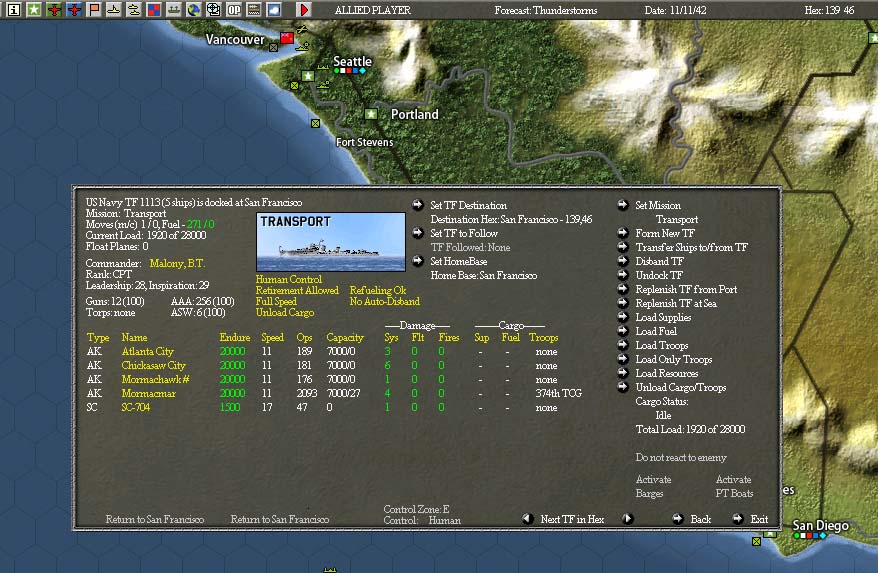Click the Load Fuel arrow
878x573 pixels.
point(623,331)
